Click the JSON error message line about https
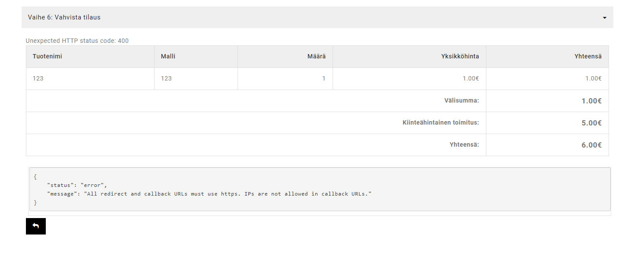 click(x=209, y=194)
